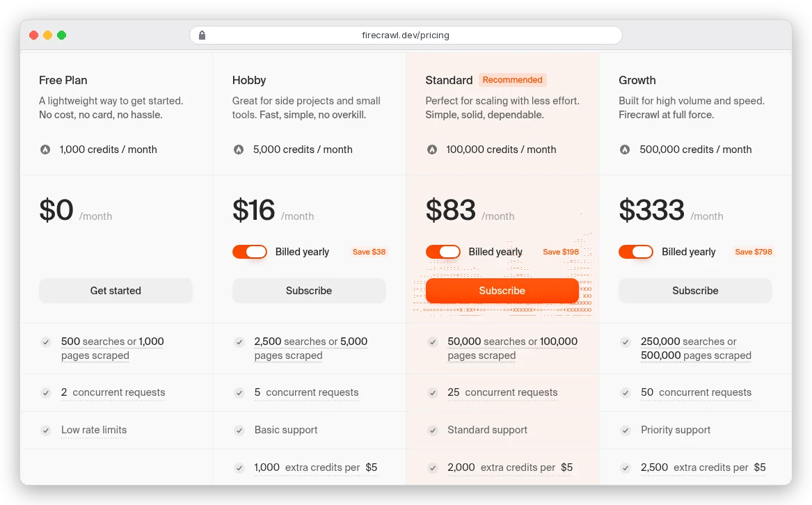
Task: Click '25 concurrent requests' text
Action: (x=502, y=392)
